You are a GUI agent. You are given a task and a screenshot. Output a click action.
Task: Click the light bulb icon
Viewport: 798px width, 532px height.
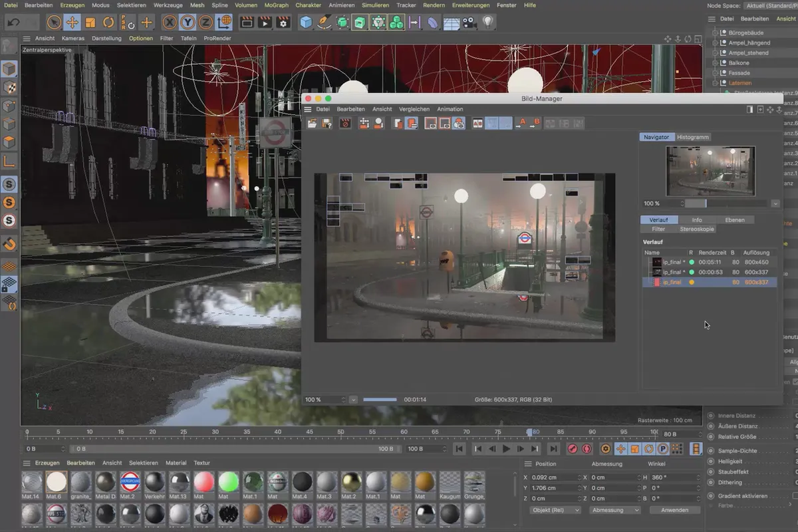(x=488, y=23)
